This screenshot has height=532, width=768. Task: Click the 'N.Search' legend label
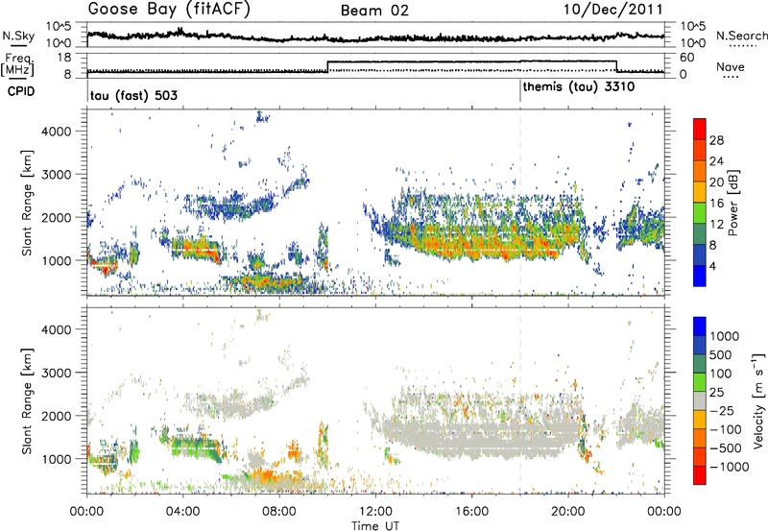(741, 36)
